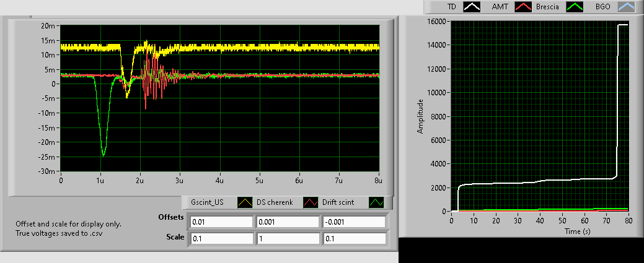Open the red DS cherenk legend icon
The height and width of the screenshot is (263, 644).
coord(310,202)
